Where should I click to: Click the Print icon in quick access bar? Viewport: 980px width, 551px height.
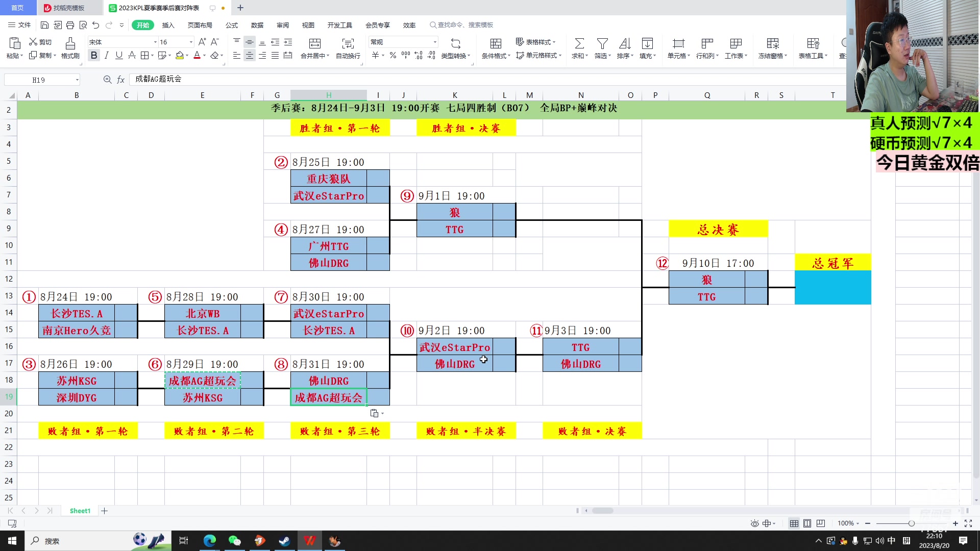70,25
